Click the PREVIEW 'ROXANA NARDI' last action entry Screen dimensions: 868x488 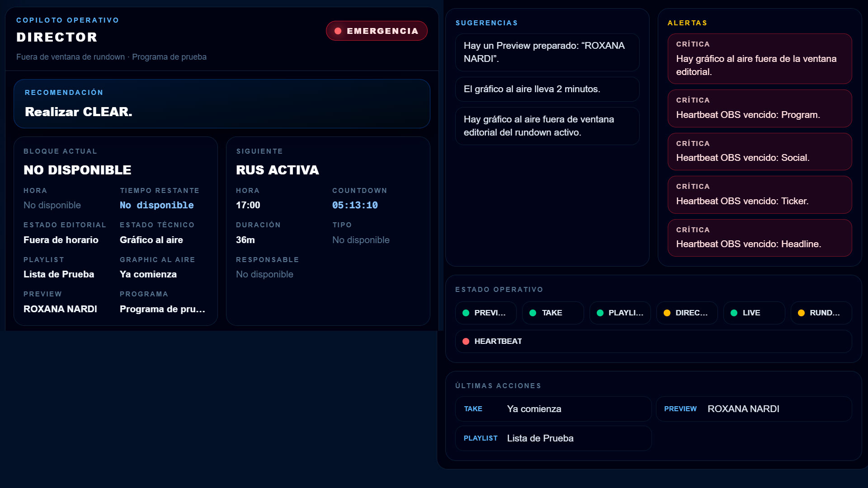754,409
